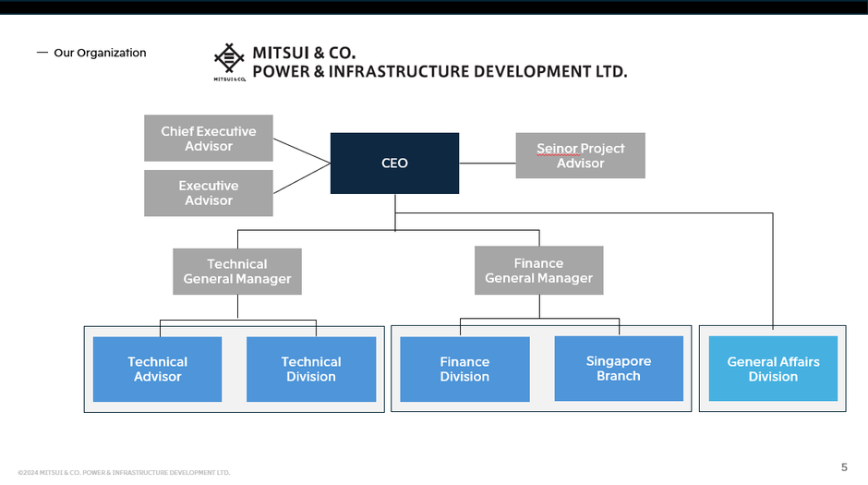Select the Technical Division blue box
Screen dimensions: 868x485
pyautogui.click(x=311, y=370)
